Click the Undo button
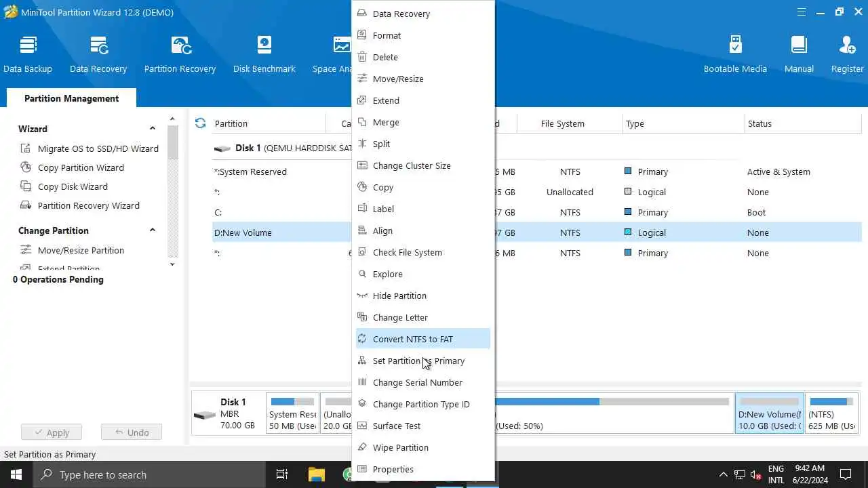Image resolution: width=868 pixels, height=488 pixels. coord(132,432)
